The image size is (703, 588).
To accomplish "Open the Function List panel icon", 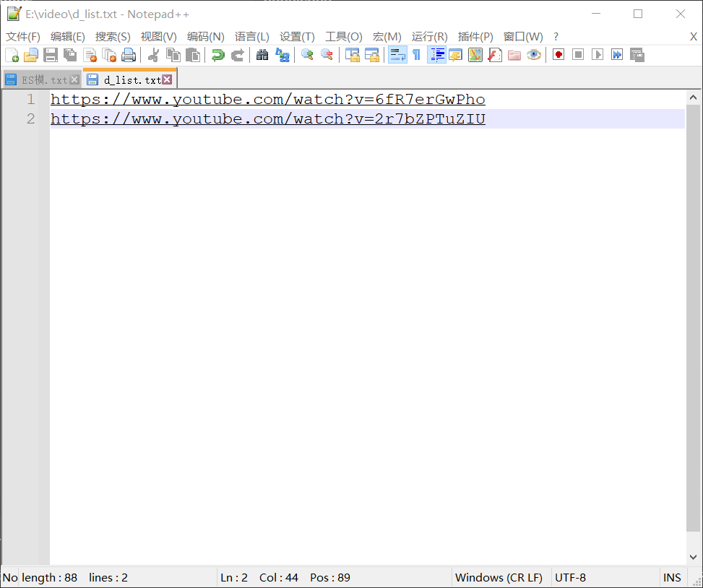I will point(494,55).
